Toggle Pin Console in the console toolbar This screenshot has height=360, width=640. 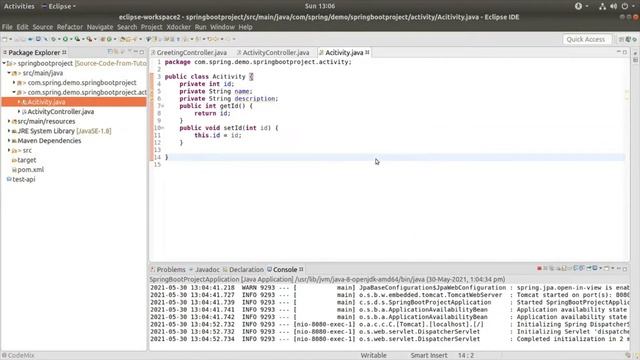point(589,269)
